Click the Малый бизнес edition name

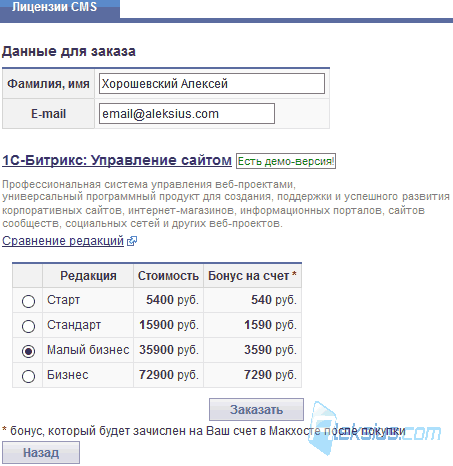point(88,350)
